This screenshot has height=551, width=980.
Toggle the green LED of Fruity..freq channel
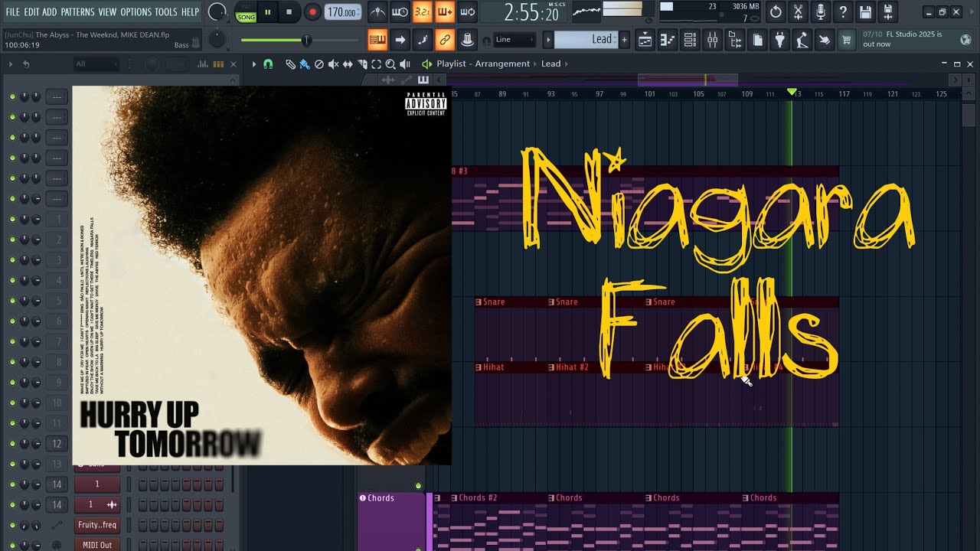(12, 525)
